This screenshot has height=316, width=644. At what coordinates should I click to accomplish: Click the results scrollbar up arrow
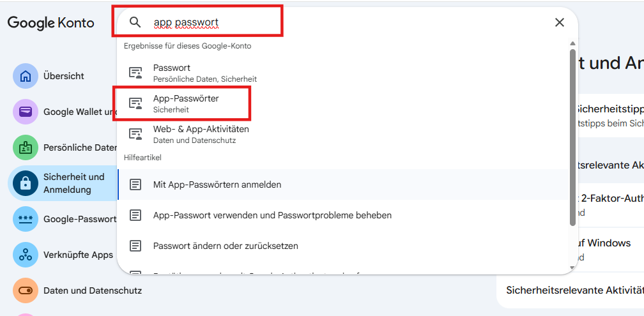572,43
